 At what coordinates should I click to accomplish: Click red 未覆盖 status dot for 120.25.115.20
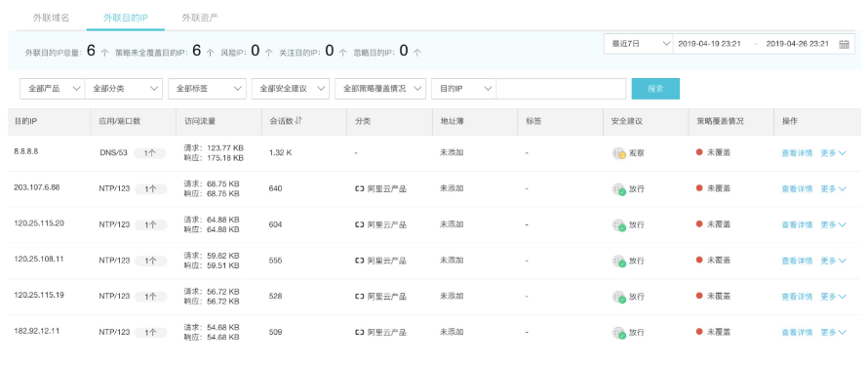pos(699,224)
